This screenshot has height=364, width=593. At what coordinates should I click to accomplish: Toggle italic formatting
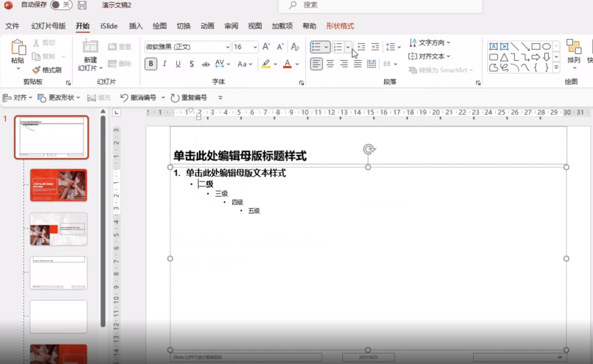(164, 64)
